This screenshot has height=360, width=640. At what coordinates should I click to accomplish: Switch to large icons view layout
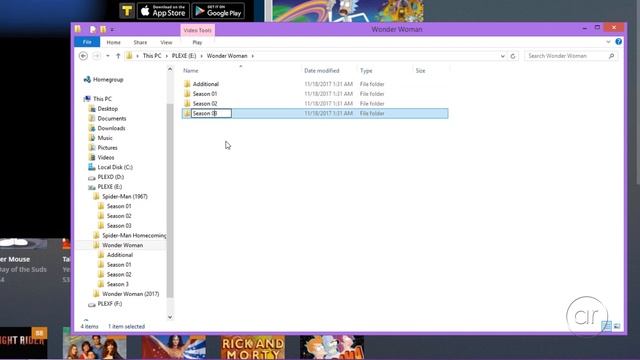617,326
